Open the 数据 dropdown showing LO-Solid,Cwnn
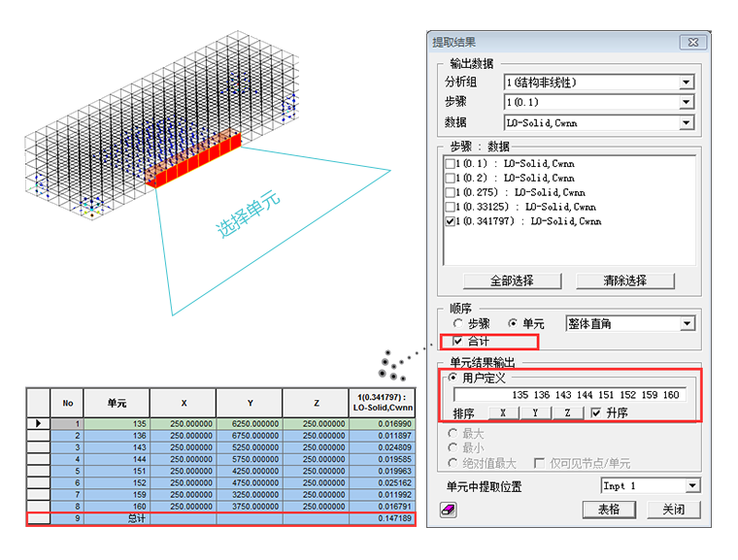 coord(687,123)
